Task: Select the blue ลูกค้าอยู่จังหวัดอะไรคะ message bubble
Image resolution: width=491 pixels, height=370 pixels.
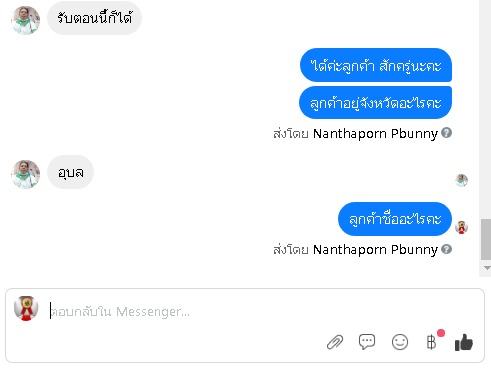Action: click(375, 103)
